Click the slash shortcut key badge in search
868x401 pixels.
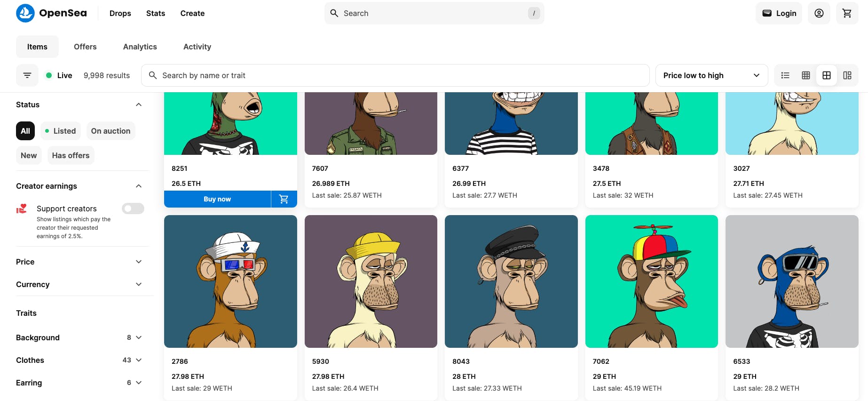(x=534, y=13)
